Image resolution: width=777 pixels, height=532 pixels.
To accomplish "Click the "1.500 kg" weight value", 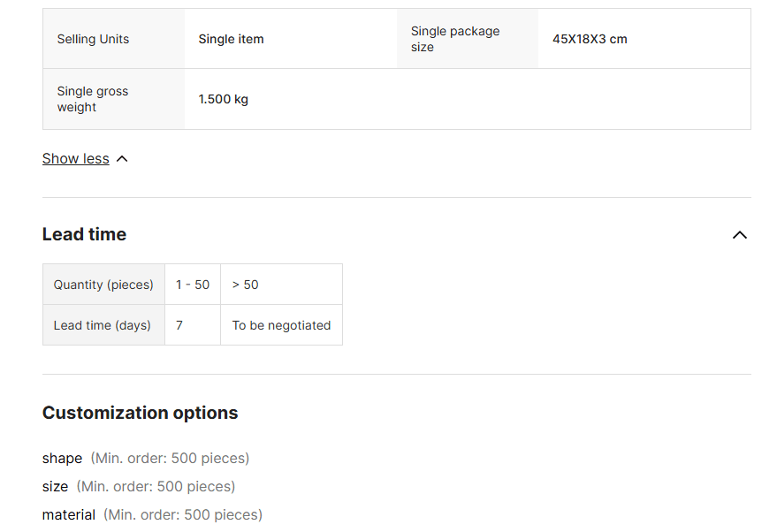I will pyautogui.click(x=223, y=99).
